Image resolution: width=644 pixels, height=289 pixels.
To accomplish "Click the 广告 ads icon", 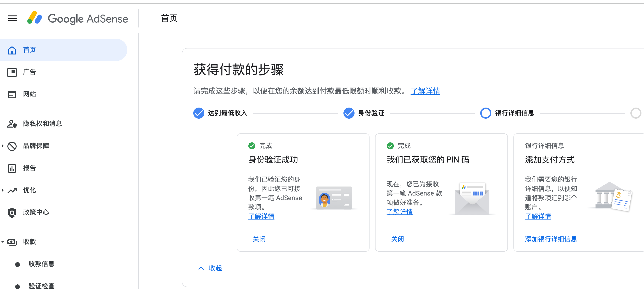I will click(12, 72).
